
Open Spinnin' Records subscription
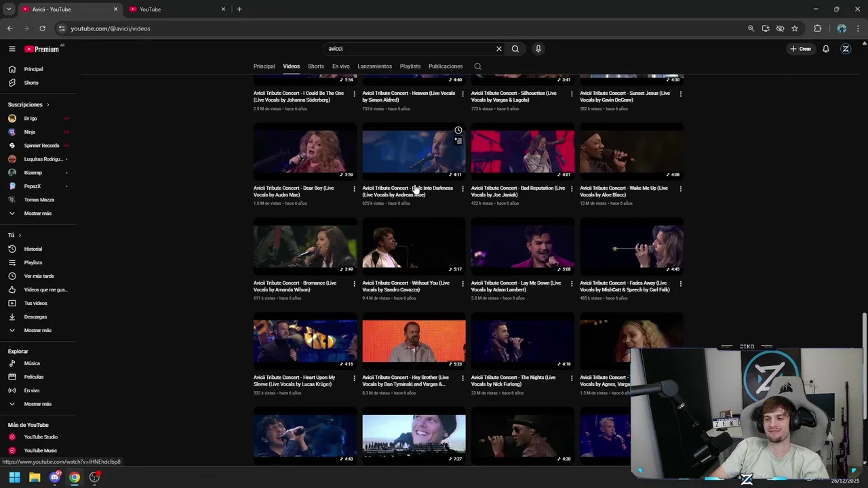(38, 146)
